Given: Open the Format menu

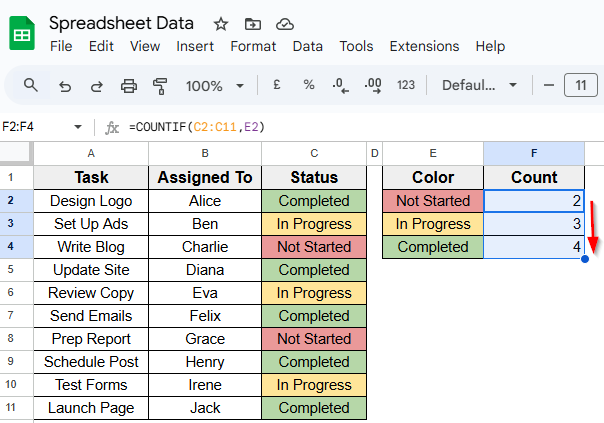Looking at the screenshot, I should coord(253,46).
